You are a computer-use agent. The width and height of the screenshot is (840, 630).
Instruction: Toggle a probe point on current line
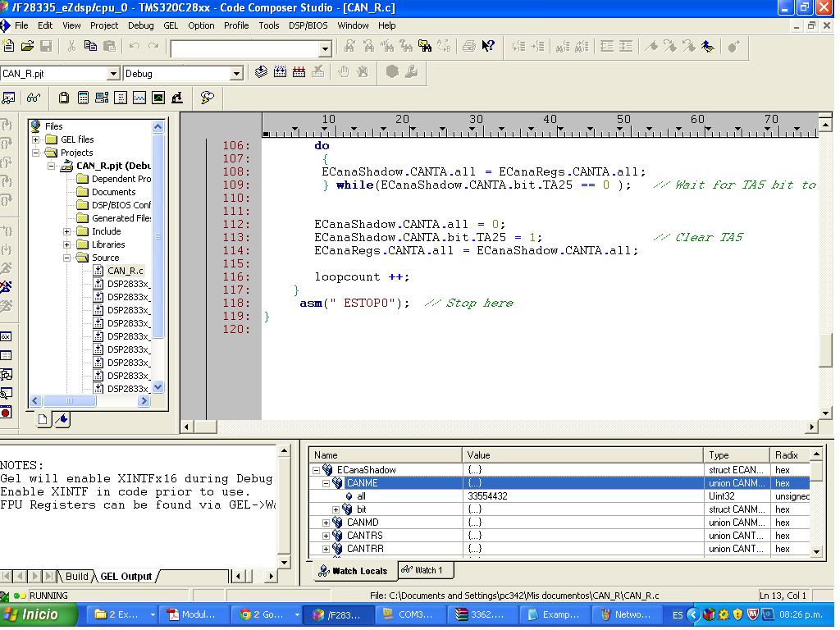coord(363,72)
